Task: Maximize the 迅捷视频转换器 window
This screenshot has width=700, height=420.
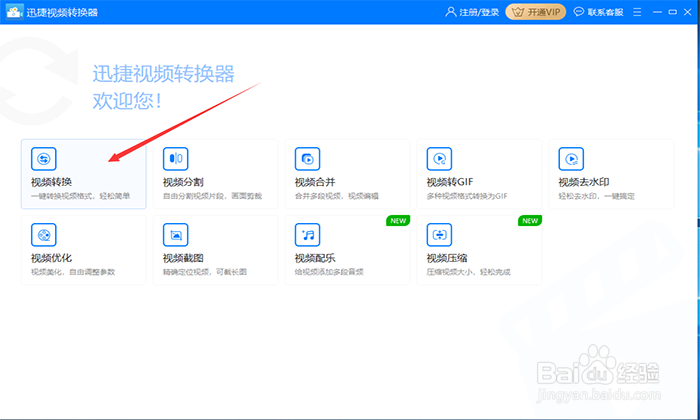Action: [x=672, y=12]
